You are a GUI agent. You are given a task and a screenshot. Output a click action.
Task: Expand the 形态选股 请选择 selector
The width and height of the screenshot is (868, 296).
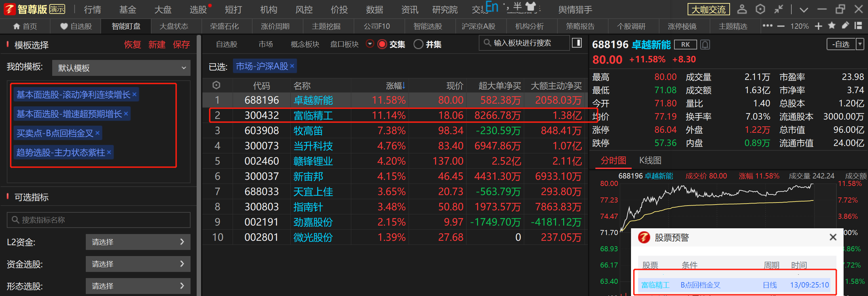[138, 286]
